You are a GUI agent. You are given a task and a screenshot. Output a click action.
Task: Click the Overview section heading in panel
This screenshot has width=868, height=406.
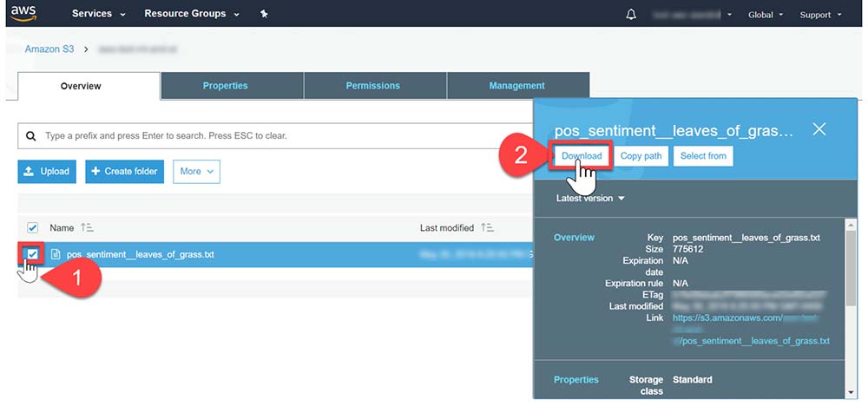[574, 238]
